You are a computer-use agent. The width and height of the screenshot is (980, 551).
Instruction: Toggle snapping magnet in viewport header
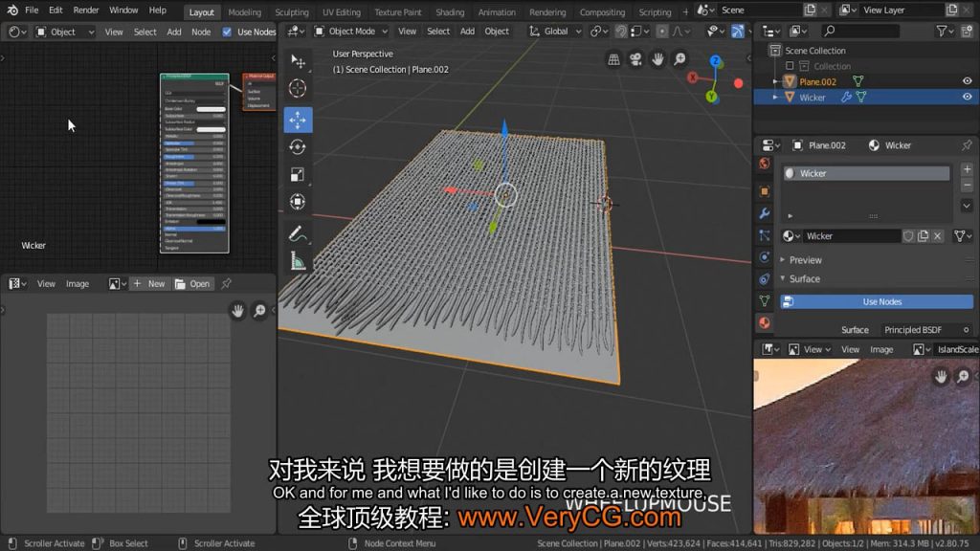[x=620, y=31]
